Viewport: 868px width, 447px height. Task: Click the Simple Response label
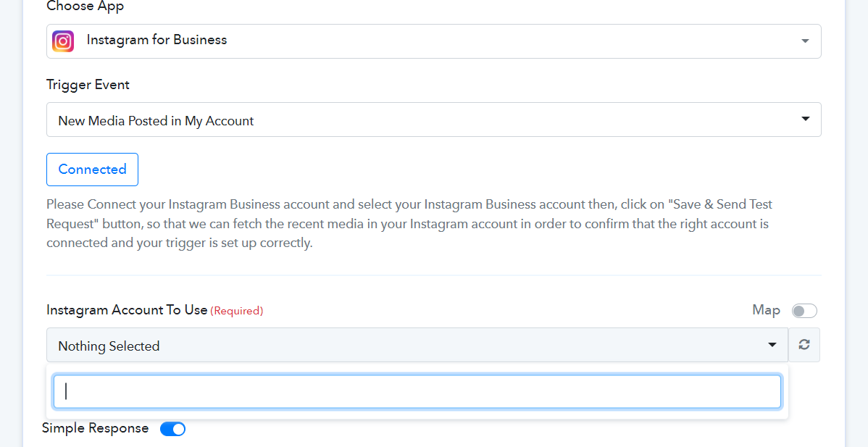(95, 428)
